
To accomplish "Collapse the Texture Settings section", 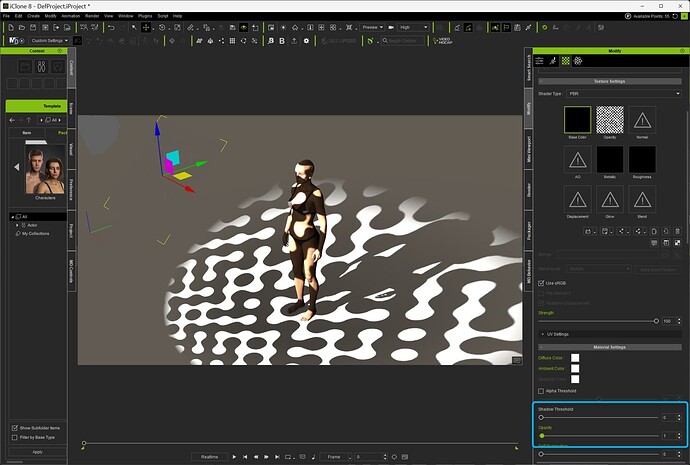I will point(609,81).
